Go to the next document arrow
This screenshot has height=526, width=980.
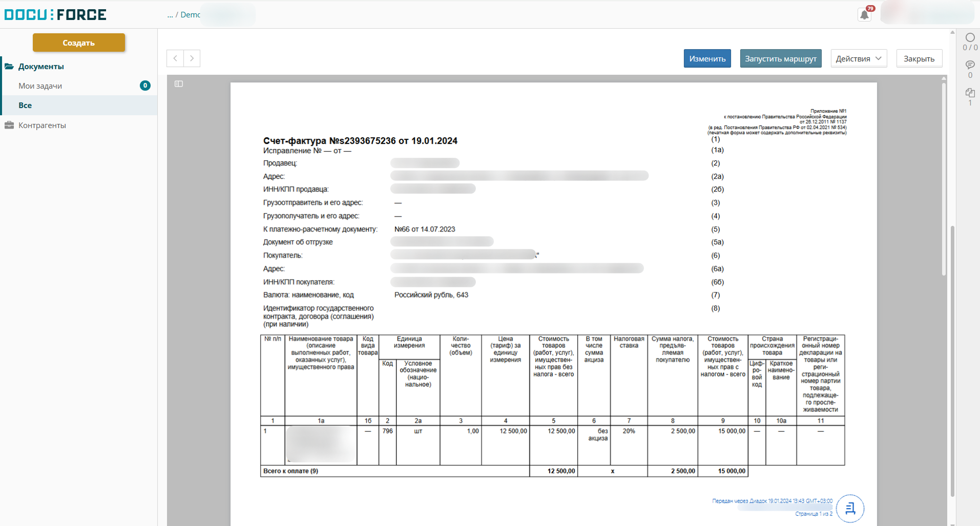point(192,58)
